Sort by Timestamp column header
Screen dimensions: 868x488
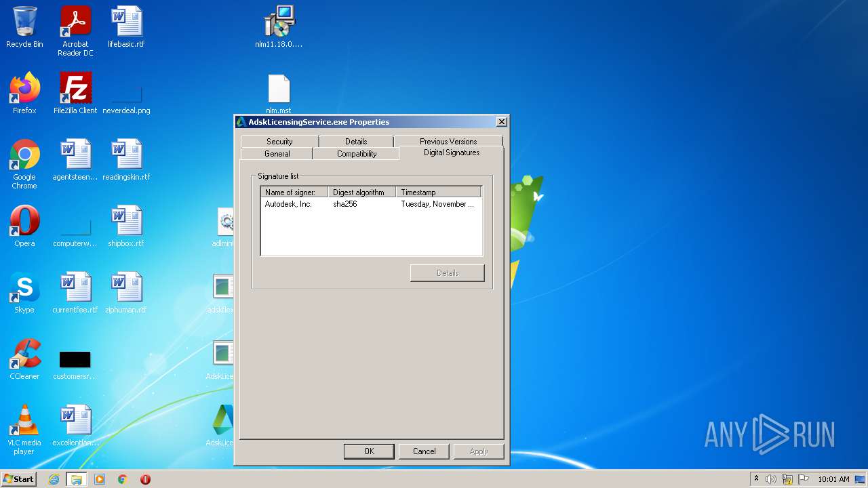coord(439,192)
